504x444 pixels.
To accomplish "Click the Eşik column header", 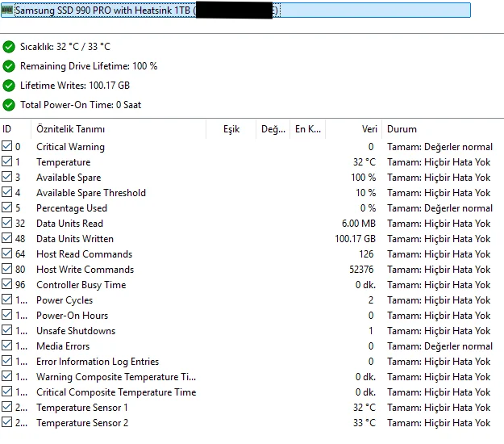I will click(231, 129).
